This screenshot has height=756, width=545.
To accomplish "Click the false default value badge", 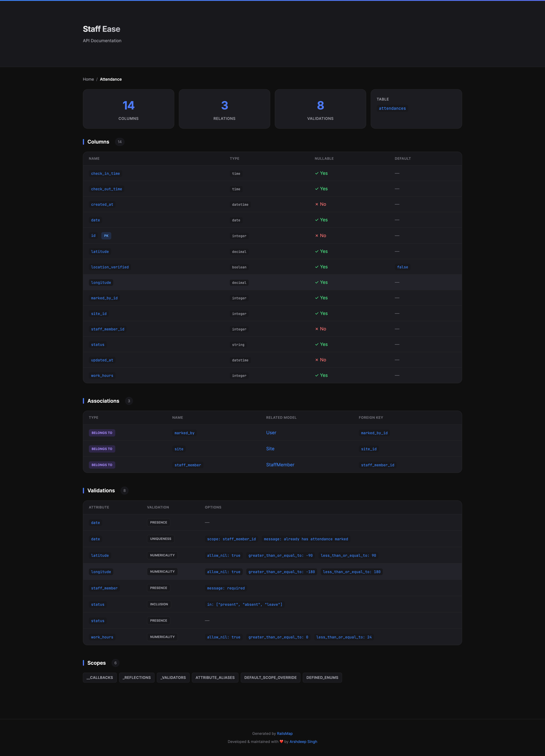I will coord(402,267).
